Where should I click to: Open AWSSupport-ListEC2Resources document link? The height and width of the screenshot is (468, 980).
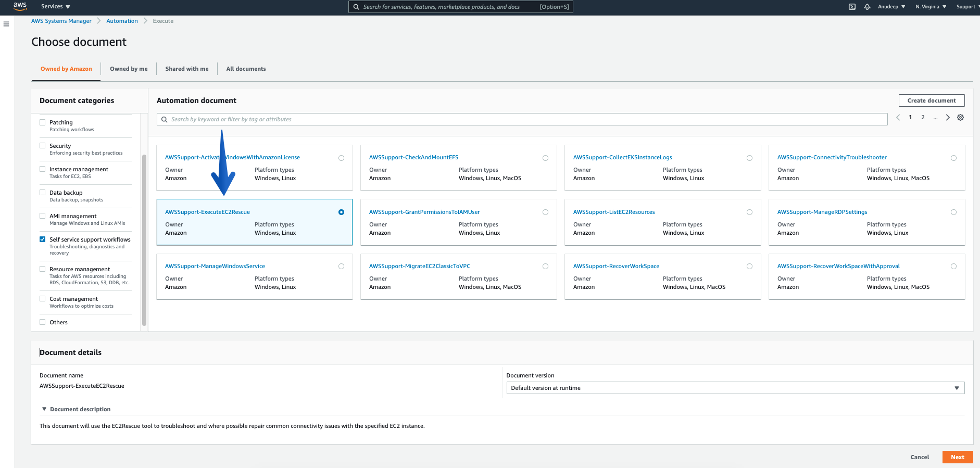tap(614, 212)
